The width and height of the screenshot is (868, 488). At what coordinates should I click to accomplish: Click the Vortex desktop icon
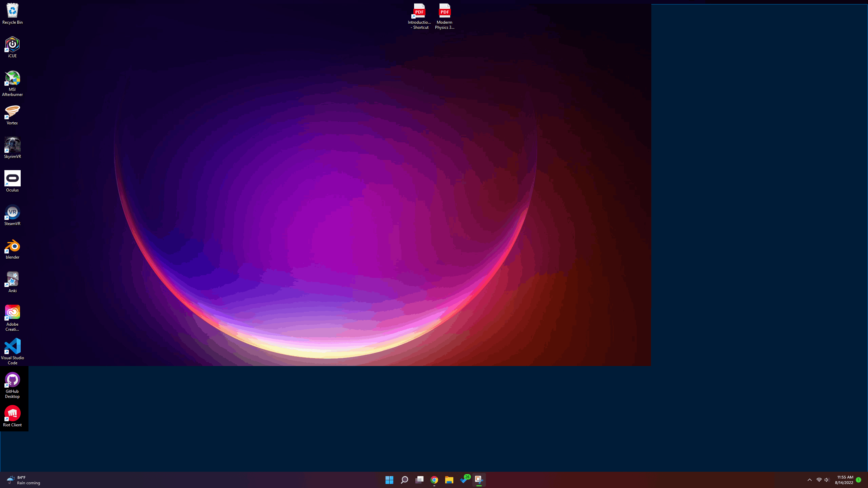(x=13, y=112)
